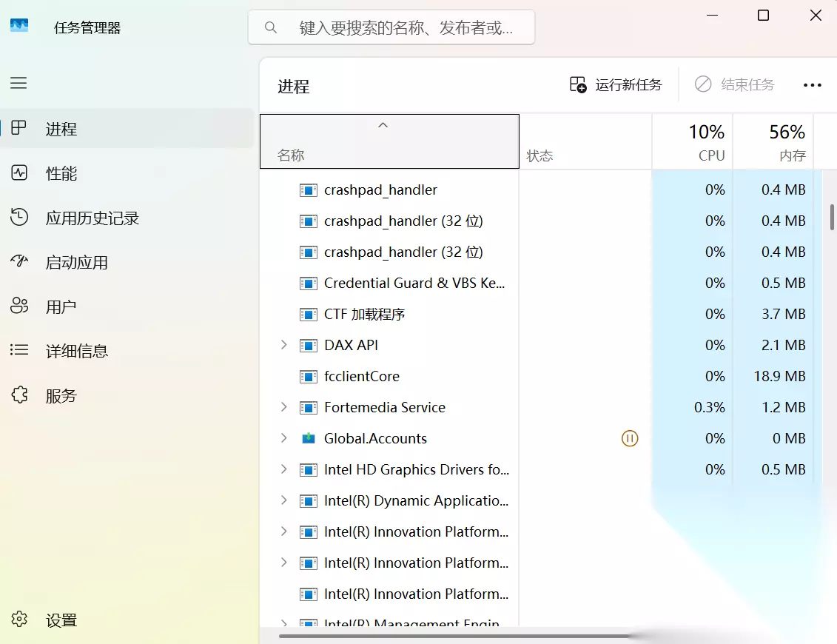
Task: Sort by the CPU column header
Action: point(693,141)
